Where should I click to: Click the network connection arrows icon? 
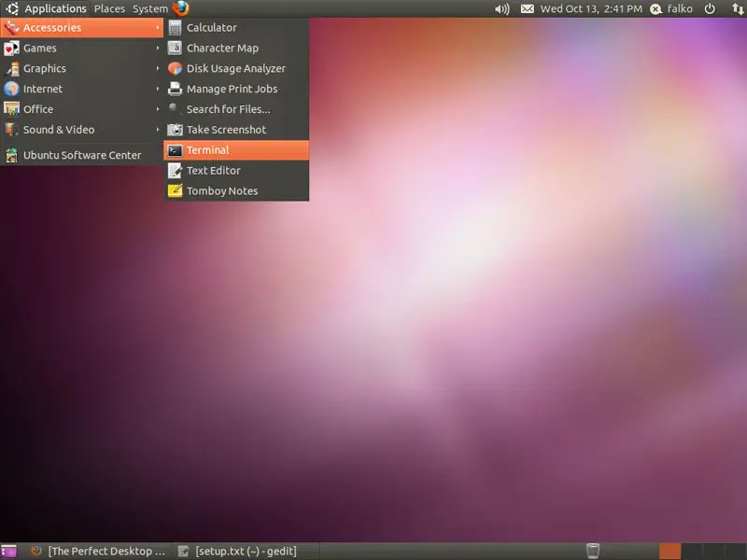pyautogui.click(x=738, y=9)
